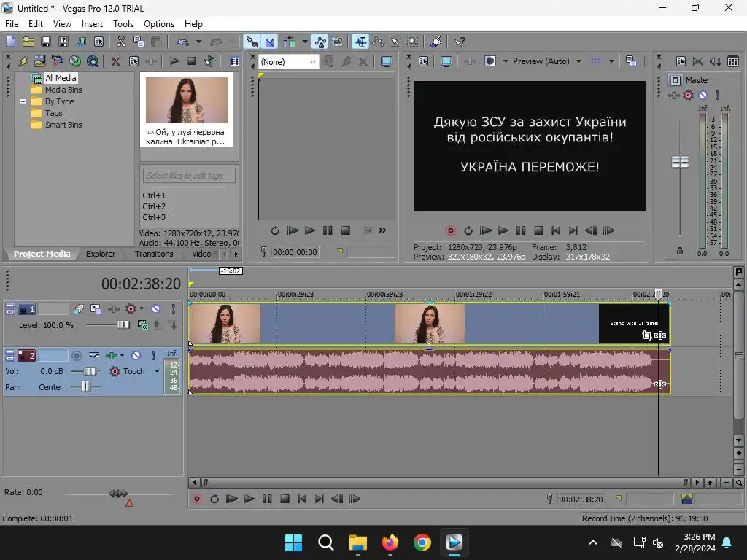Click Event Pan/Crop icon on title clip
The width and height of the screenshot is (747, 560).
[x=646, y=335]
